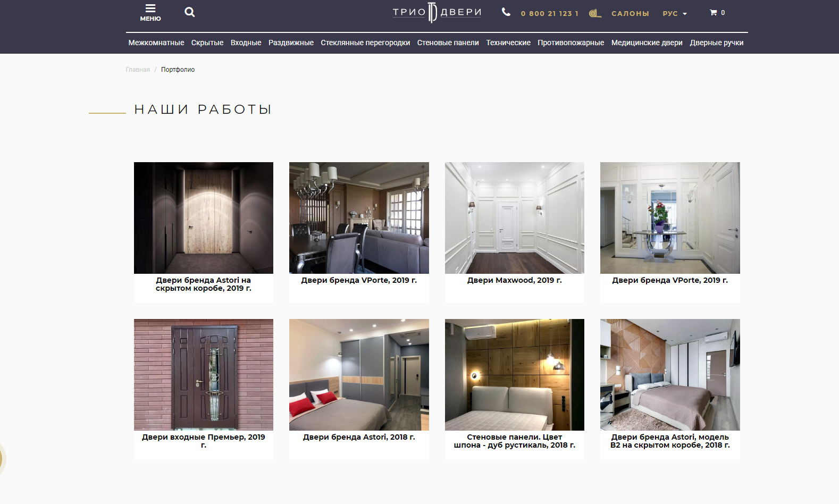This screenshot has width=839, height=504.
Task: Click the tape measure icon
Action: [x=595, y=13]
